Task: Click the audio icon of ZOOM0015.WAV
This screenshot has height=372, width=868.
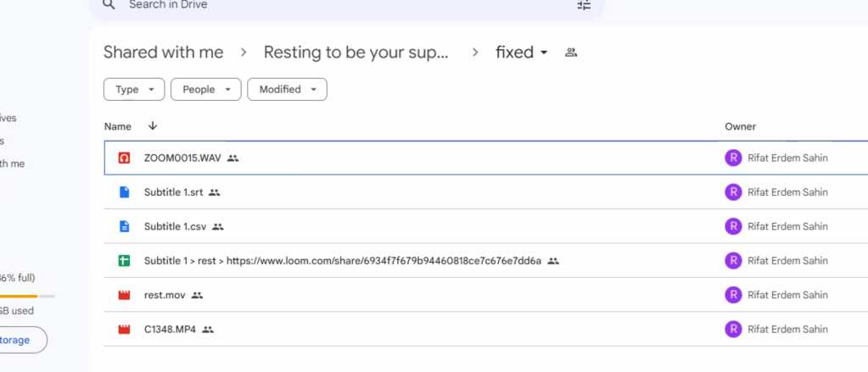Action: click(124, 158)
